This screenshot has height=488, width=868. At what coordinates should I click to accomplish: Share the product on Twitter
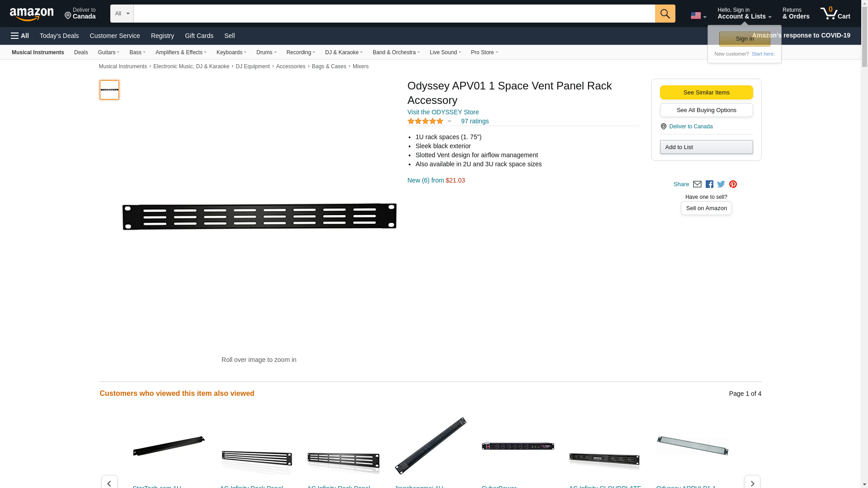721,184
